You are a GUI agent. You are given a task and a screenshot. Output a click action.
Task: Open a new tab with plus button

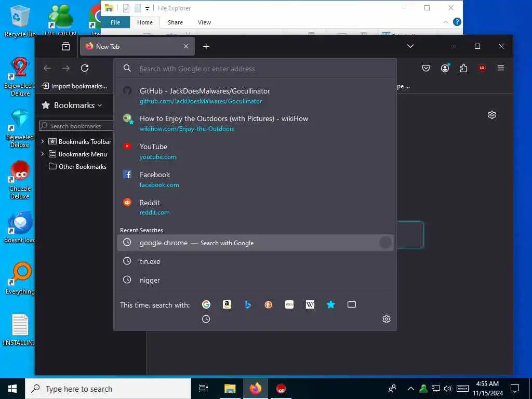coord(206,46)
